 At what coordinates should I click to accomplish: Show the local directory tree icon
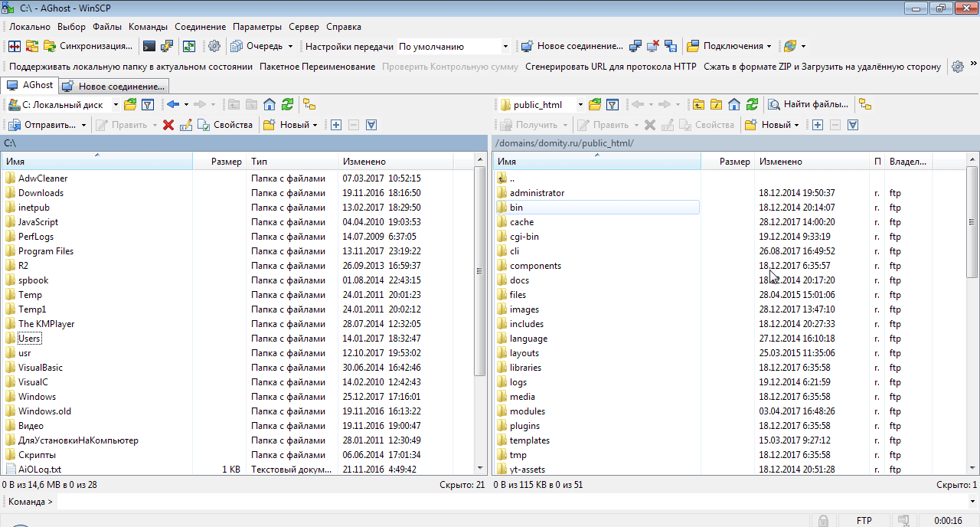click(x=309, y=105)
